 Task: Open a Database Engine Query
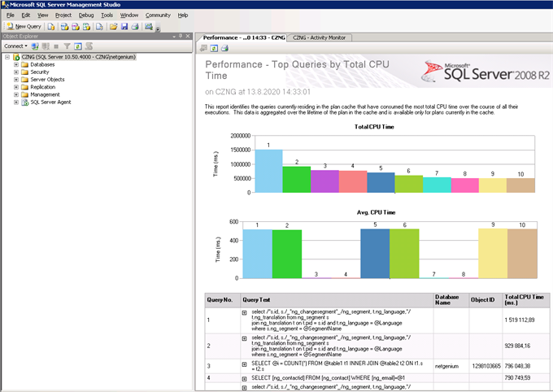click(x=51, y=27)
